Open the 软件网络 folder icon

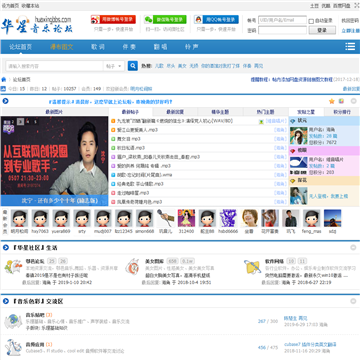pos(252,267)
